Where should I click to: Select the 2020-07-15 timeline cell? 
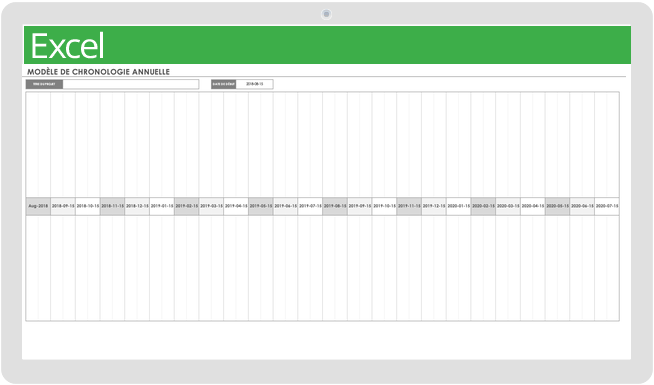(607, 206)
